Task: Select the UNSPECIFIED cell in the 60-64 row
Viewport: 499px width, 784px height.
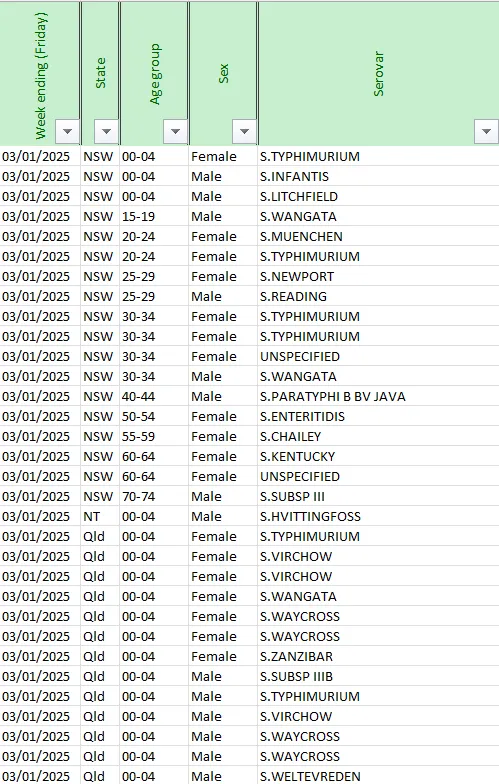Action: point(378,476)
